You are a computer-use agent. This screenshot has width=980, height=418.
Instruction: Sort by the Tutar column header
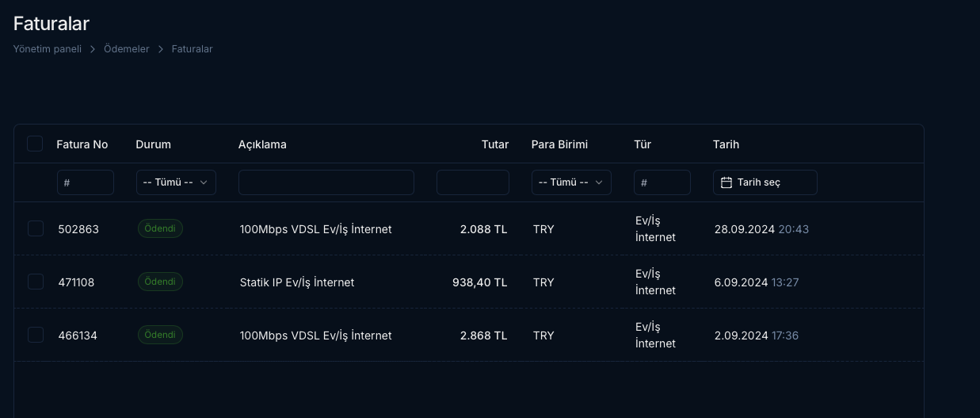coord(495,144)
